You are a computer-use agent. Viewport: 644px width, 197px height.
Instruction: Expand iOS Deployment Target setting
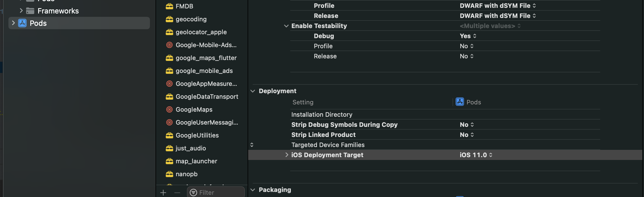click(286, 155)
